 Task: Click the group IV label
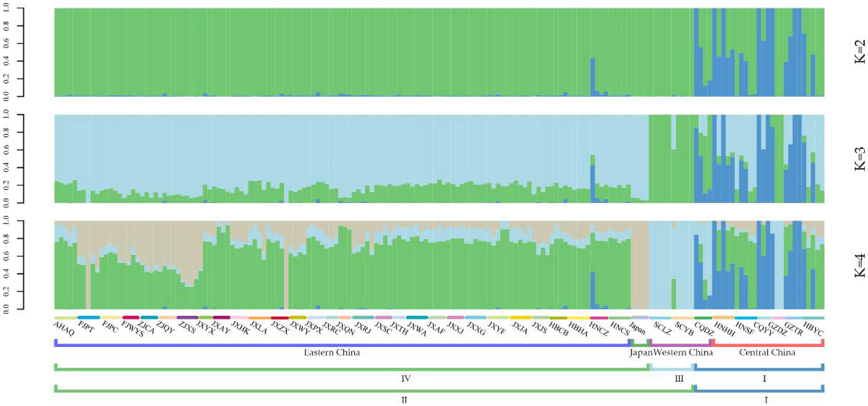coord(406,379)
